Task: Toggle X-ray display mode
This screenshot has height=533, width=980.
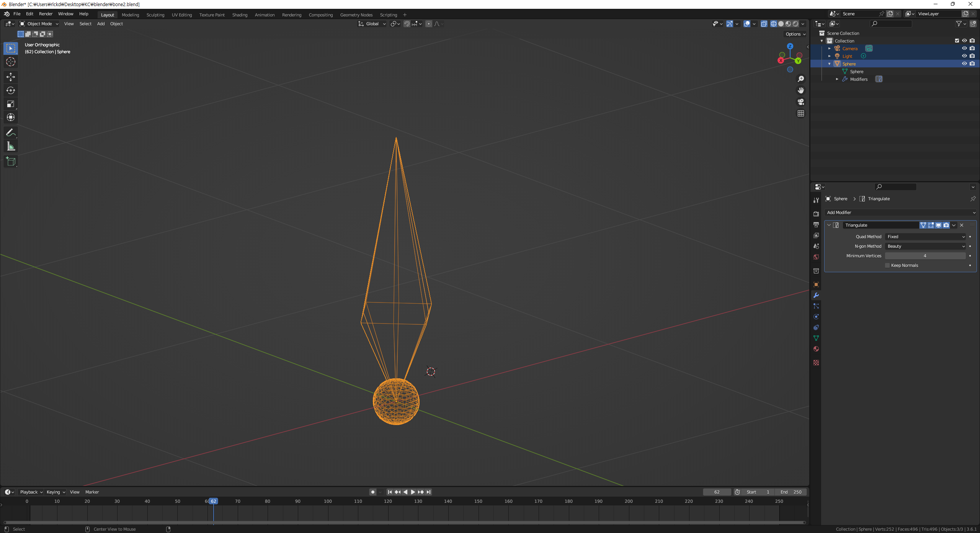Action: click(764, 24)
